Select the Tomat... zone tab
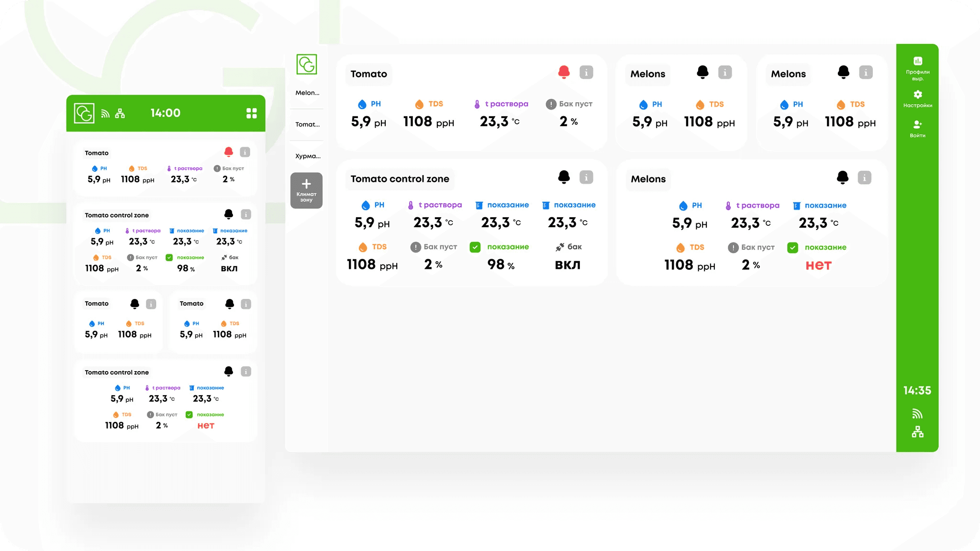Viewport: 980px width, 551px height. coord(307,124)
